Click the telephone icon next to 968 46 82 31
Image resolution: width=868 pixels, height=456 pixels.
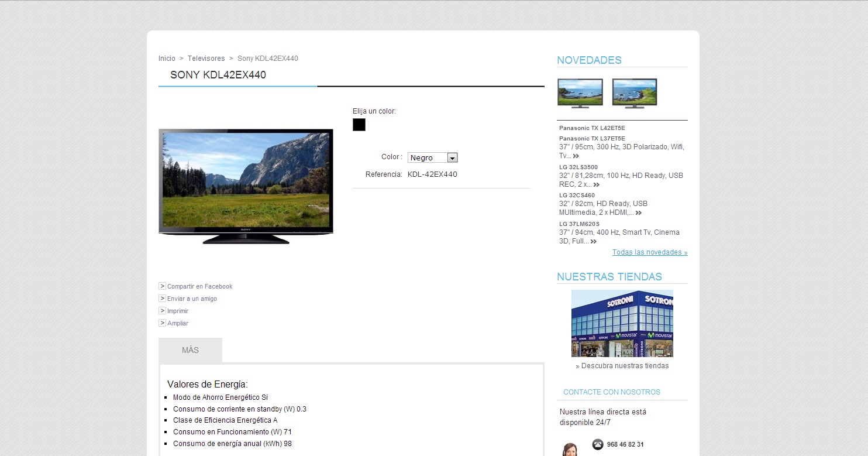[598, 444]
